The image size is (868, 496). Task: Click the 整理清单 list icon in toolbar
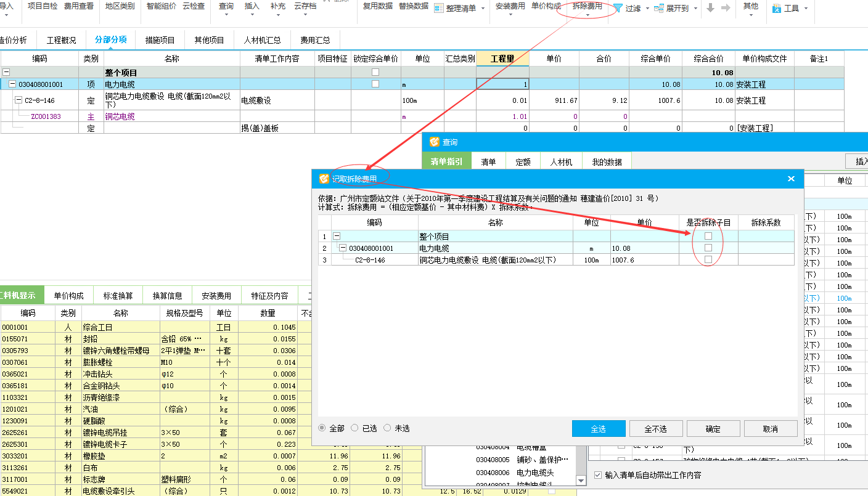[439, 9]
